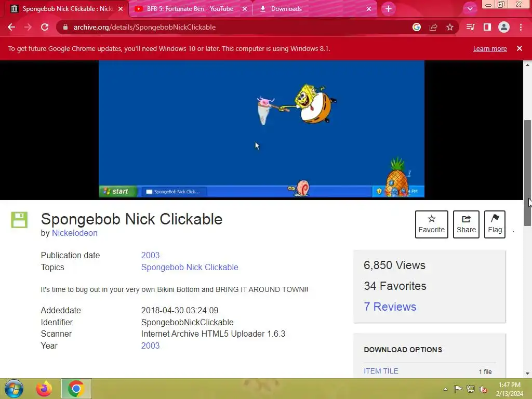View site information lock icon
This screenshot has height=399, width=532.
(x=65, y=27)
